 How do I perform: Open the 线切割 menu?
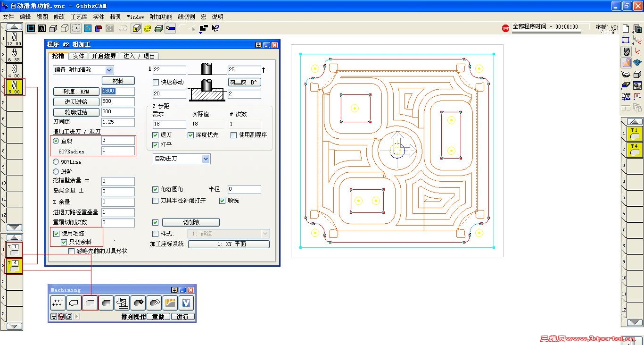point(186,17)
